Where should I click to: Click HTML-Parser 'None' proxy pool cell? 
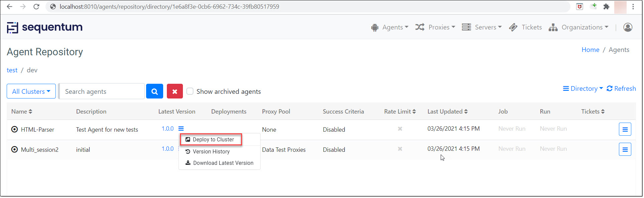(x=269, y=129)
